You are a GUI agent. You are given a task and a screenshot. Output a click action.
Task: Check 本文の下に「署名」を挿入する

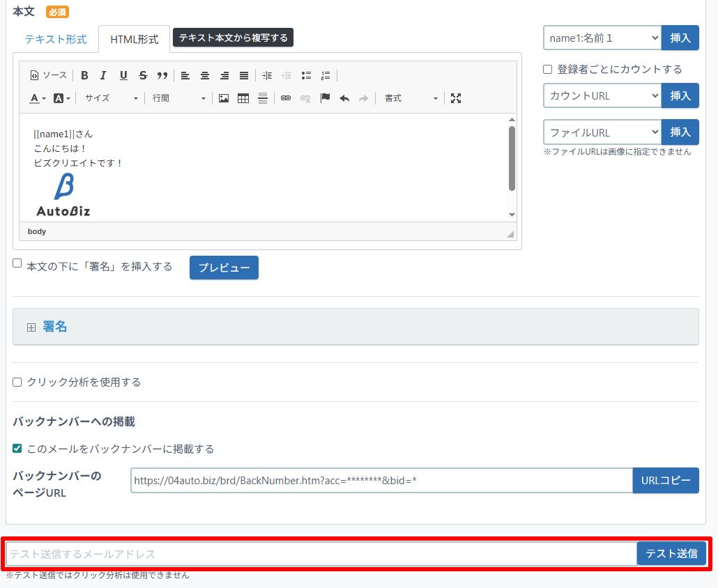pos(17,263)
